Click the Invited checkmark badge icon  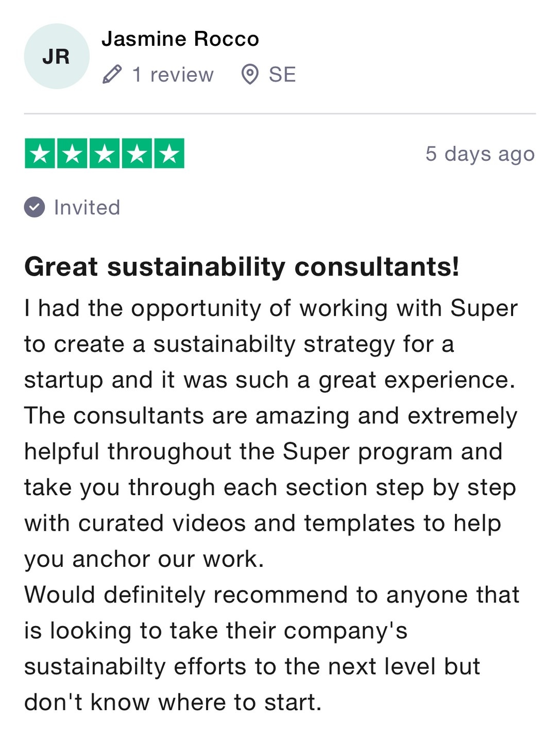pyautogui.click(x=35, y=207)
